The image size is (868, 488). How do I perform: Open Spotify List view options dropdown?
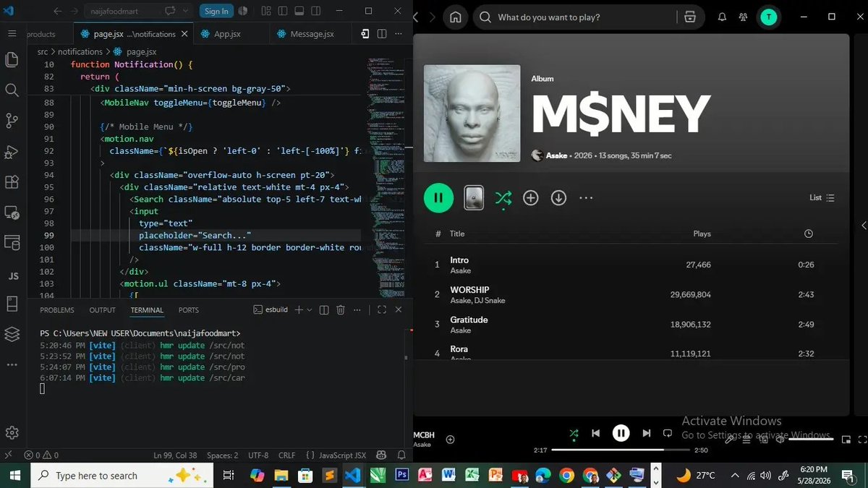[x=822, y=197]
